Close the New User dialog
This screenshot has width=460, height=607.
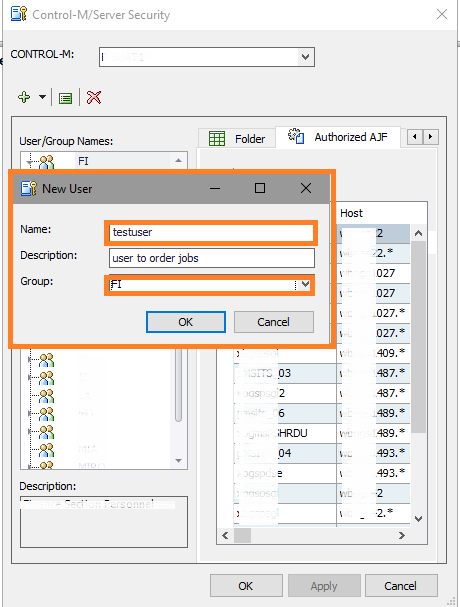pyautogui.click(x=306, y=188)
